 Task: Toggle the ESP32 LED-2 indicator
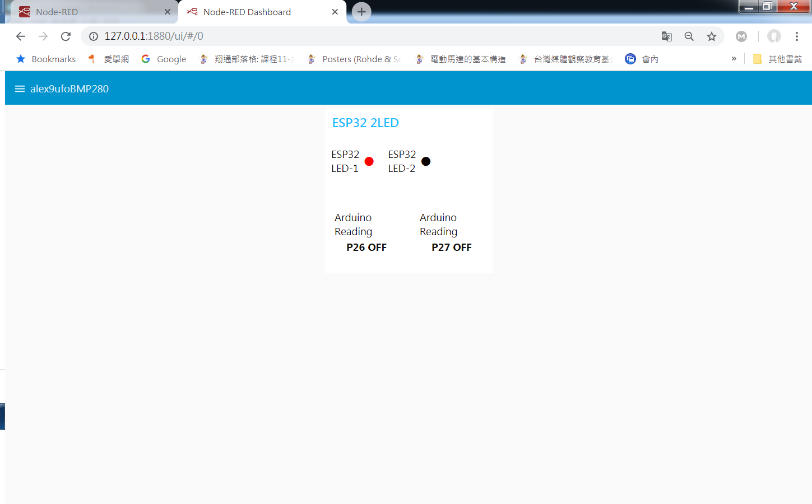[x=426, y=161]
